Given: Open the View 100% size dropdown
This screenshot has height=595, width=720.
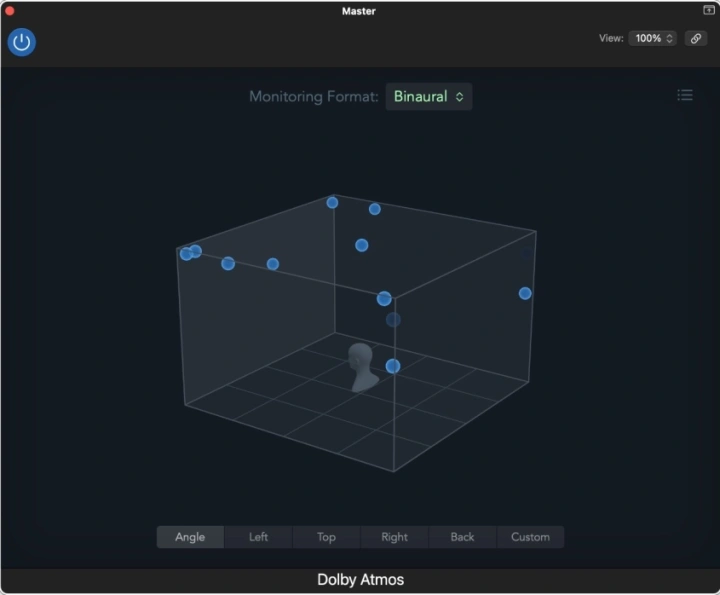Looking at the screenshot, I should [652, 38].
